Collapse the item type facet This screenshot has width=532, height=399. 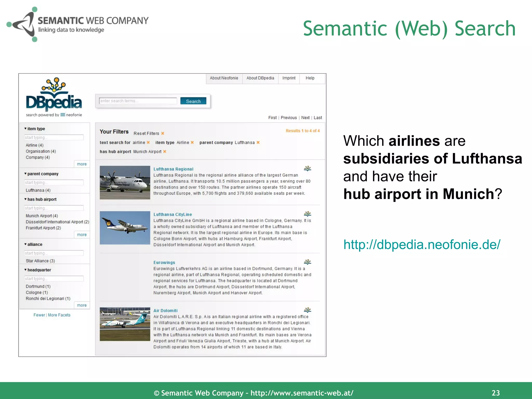(x=25, y=129)
